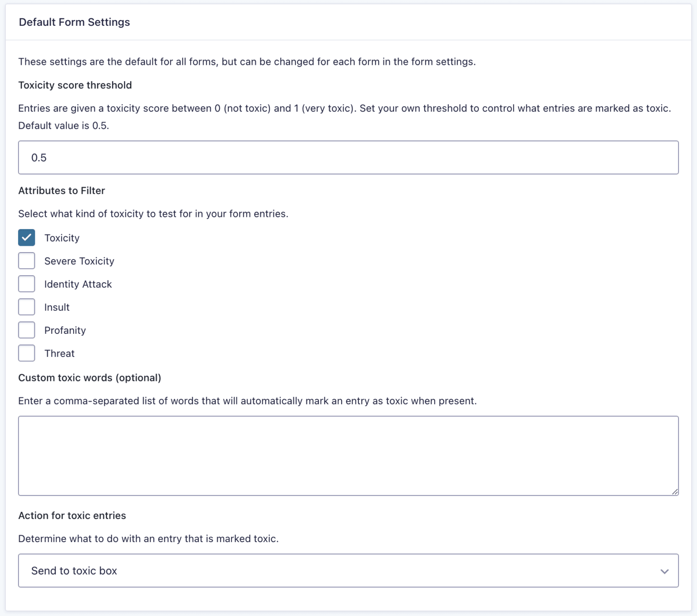Click the Toxicity score threshold heading
Image resolution: width=697 pixels, height=616 pixels.
(74, 85)
